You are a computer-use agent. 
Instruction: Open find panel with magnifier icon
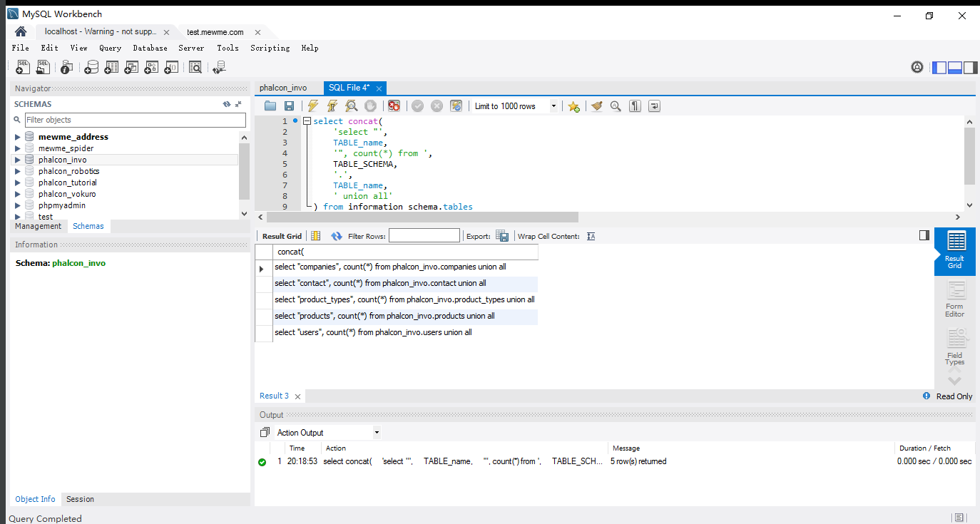pos(616,106)
